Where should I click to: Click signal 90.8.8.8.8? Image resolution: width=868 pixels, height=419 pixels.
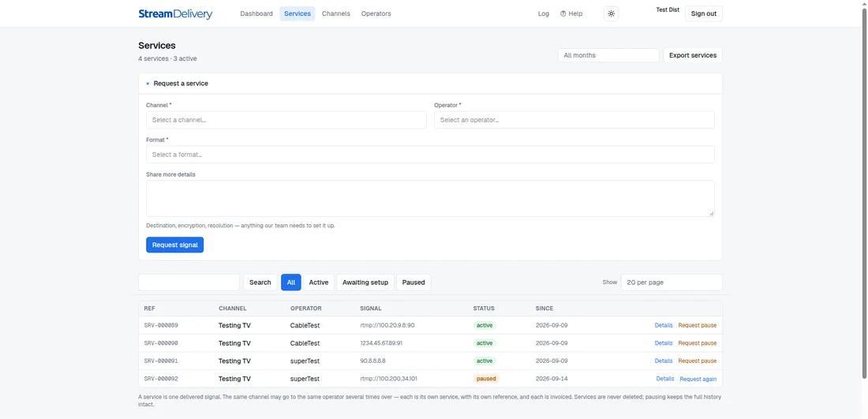(x=373, y=361)
